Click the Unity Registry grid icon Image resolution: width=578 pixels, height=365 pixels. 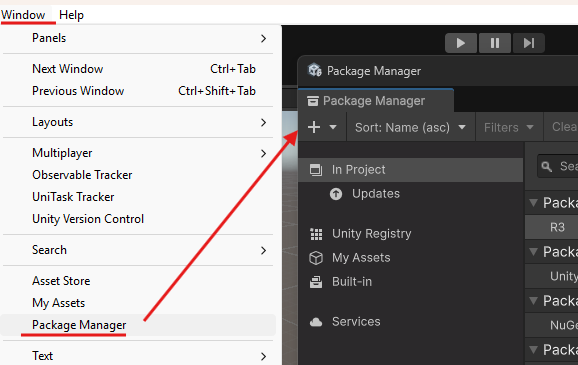pos(316,234)
